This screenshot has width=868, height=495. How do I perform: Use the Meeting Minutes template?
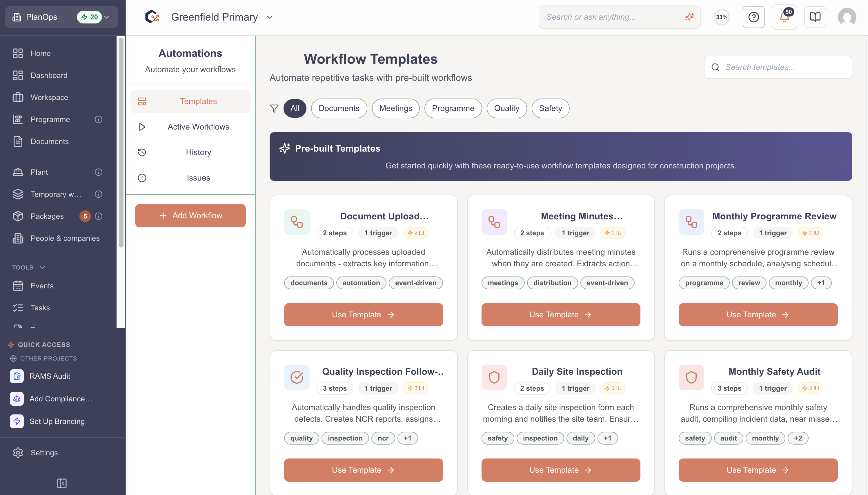click(561, 315)
